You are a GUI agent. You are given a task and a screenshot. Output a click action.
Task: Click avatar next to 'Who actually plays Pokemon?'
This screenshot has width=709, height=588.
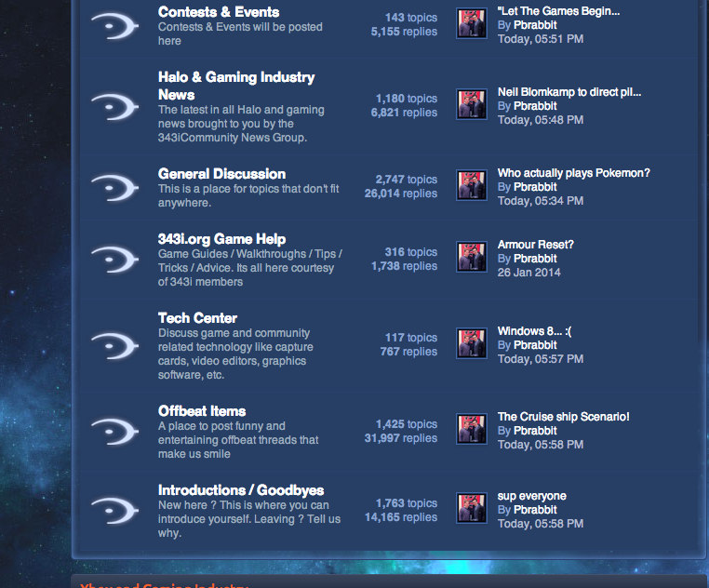click(472, 186)
